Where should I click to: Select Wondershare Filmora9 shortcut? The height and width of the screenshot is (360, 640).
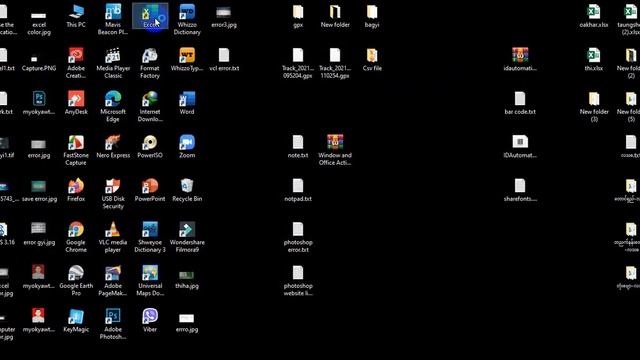[x=187, y=237]
